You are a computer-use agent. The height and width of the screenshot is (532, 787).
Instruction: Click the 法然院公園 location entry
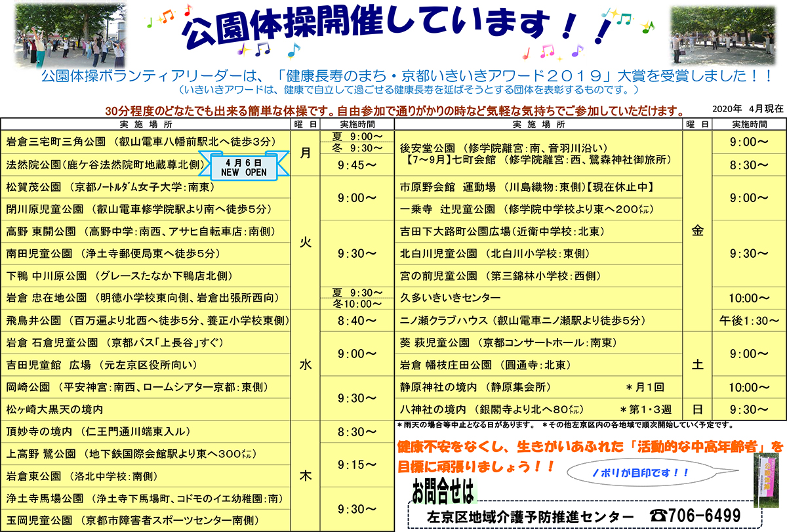tap(105, 164)
